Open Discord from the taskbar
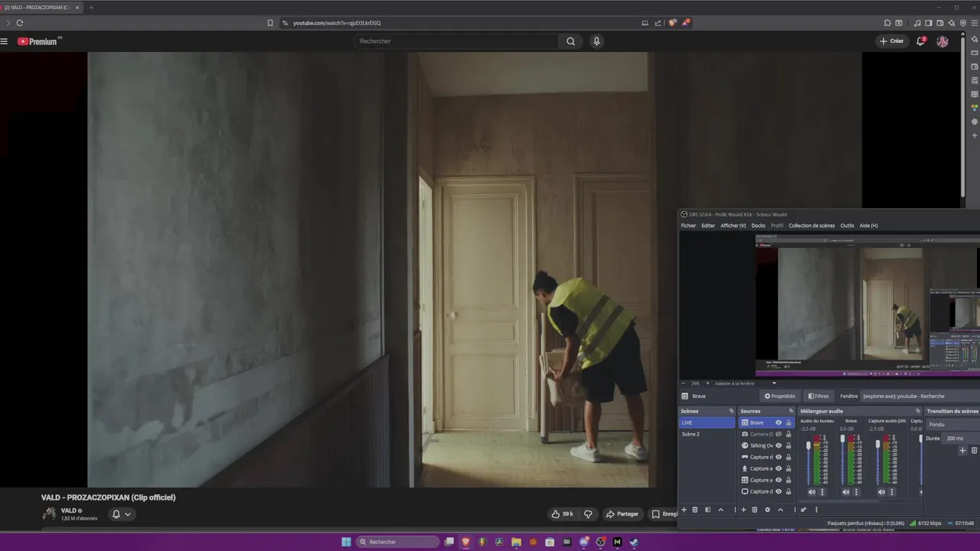The height and width of the screenshot is (551, 980). click(583, 542)
